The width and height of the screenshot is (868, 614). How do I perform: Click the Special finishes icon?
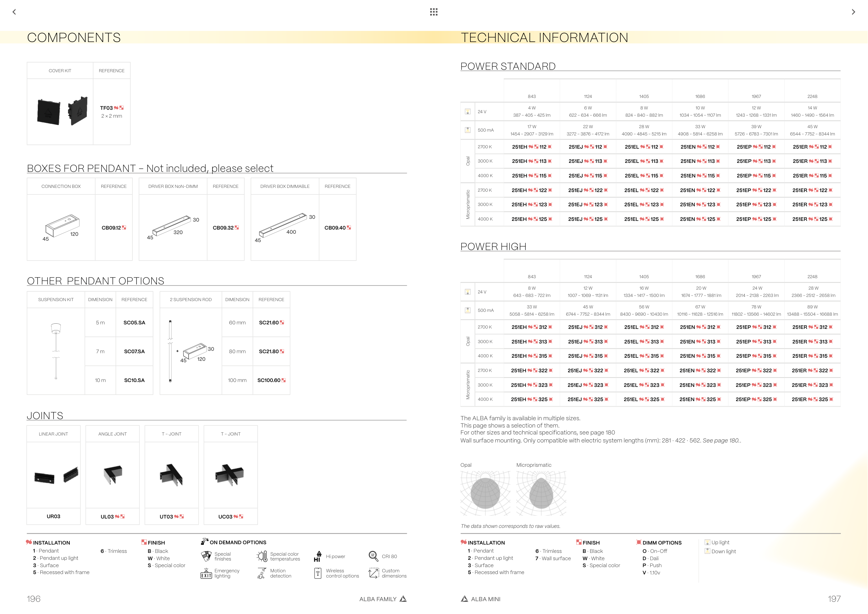pos(206,556)
